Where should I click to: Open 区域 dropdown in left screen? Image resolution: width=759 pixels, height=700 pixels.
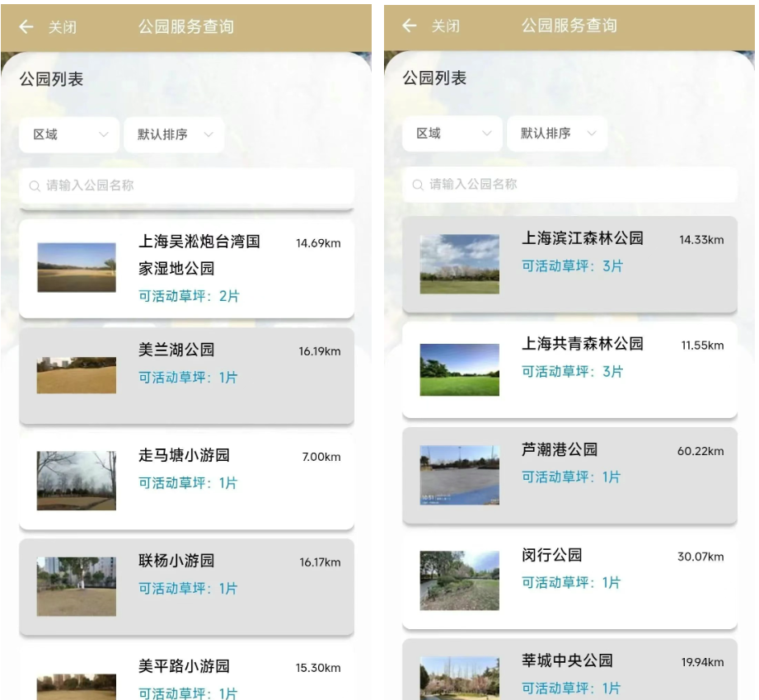pyautogui.click(x=69, y=134)
